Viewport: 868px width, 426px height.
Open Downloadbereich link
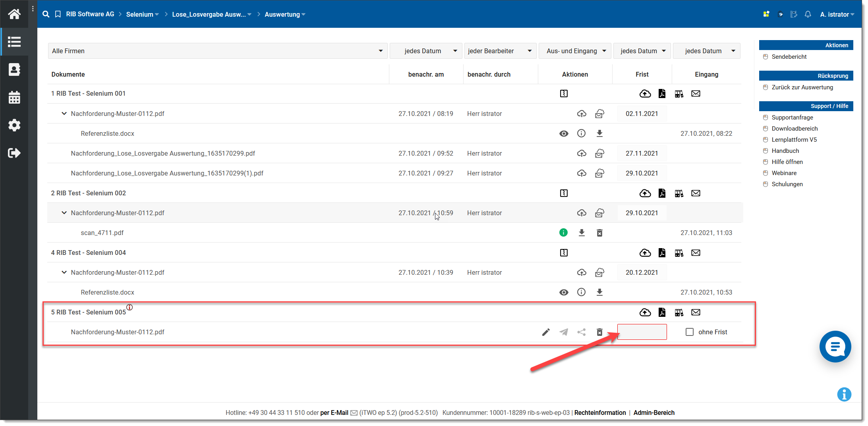point(795,129)
